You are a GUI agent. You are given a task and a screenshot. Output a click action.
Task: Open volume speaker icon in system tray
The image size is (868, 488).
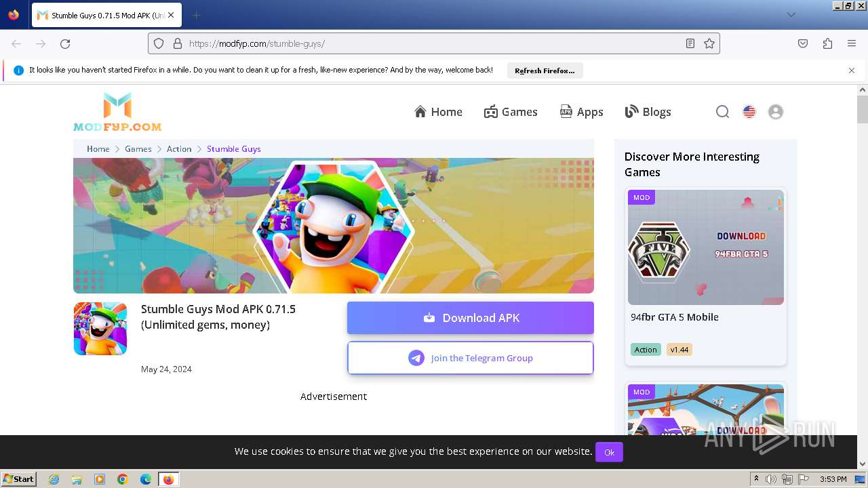[771, 479]
